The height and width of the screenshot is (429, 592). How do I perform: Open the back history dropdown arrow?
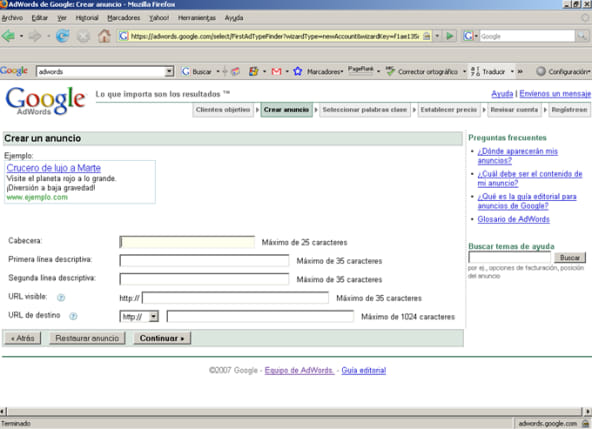click(22, 36)
